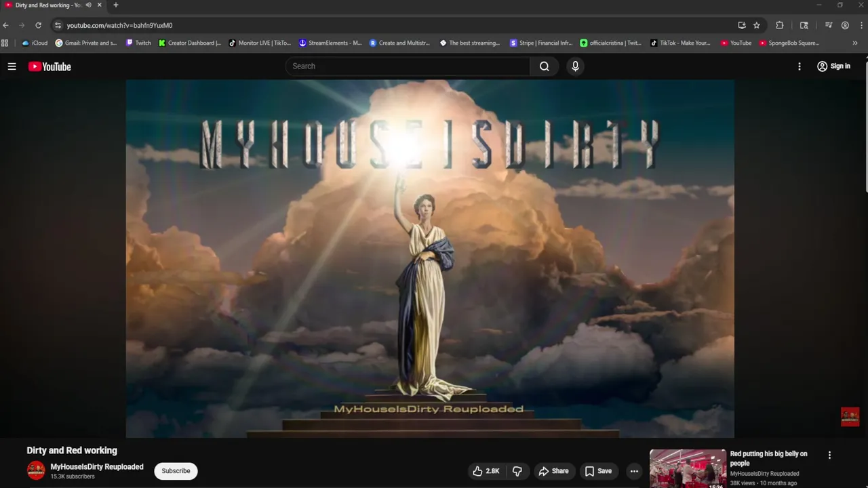Open Twitch bookmark
Image resolution: width=868 pixels, height=488 pixels.
point(139,43)
